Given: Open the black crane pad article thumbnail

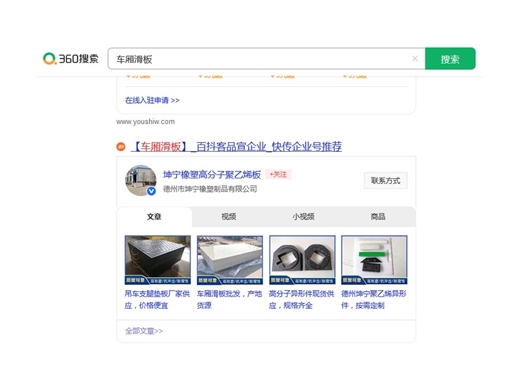Looking at the screenshot, I should [158, 260].
